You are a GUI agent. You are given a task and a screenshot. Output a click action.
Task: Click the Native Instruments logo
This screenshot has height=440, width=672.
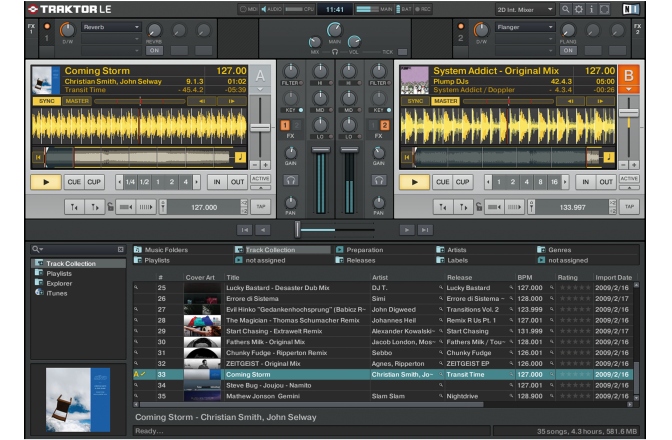click(630, 9)
